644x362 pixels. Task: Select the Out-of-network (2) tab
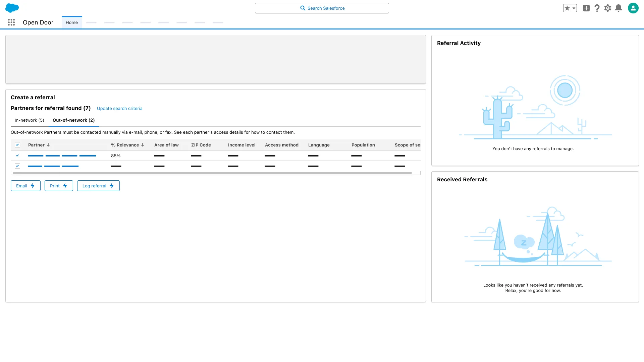74,120
